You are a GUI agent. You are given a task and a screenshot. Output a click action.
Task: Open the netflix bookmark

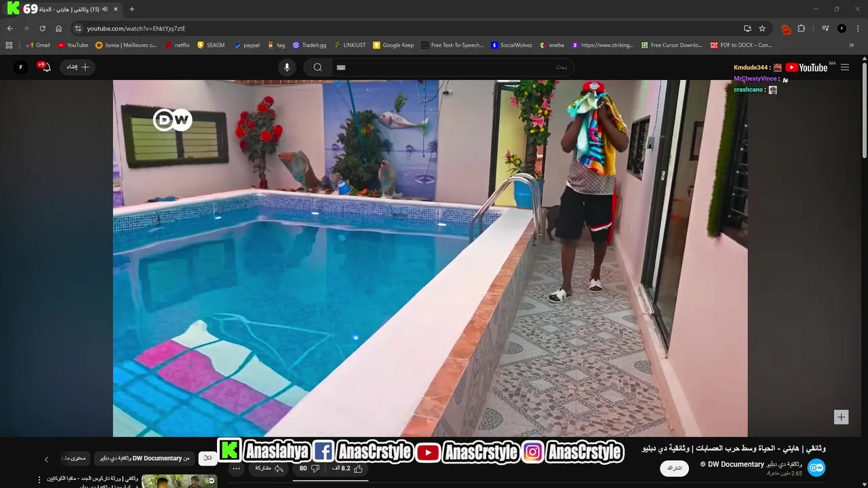(x=177, y=45)
